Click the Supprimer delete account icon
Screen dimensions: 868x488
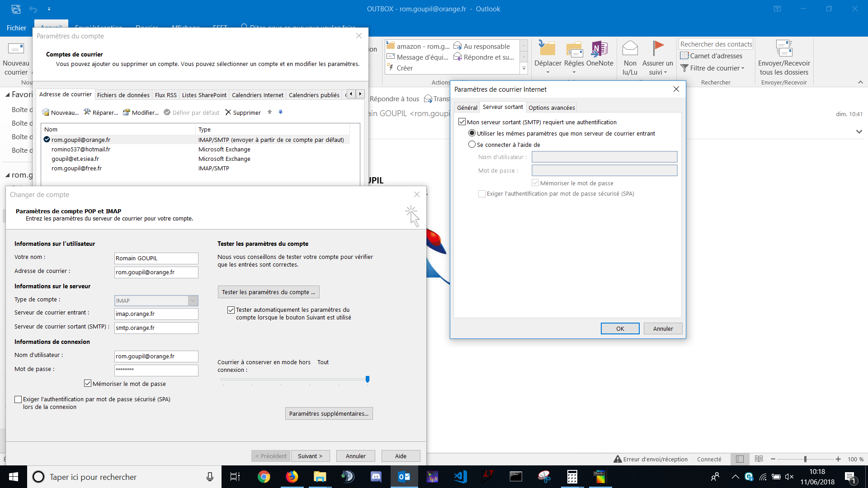click(228, 112)
